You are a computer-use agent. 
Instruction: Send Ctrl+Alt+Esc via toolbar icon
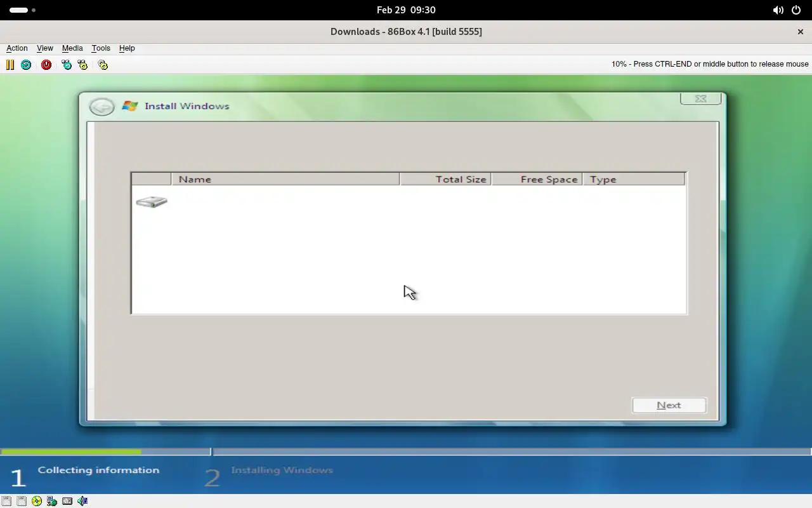coord(82,65)
